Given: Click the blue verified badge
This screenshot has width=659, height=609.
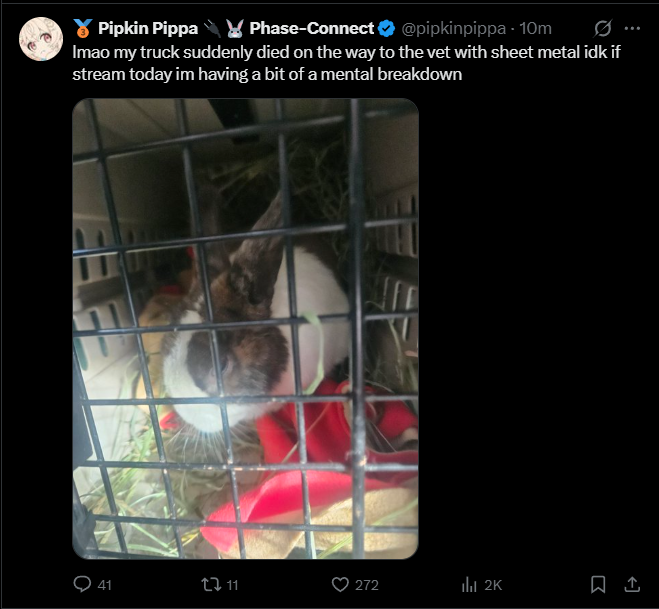Looking at the screenshot, I should (386, 29).
